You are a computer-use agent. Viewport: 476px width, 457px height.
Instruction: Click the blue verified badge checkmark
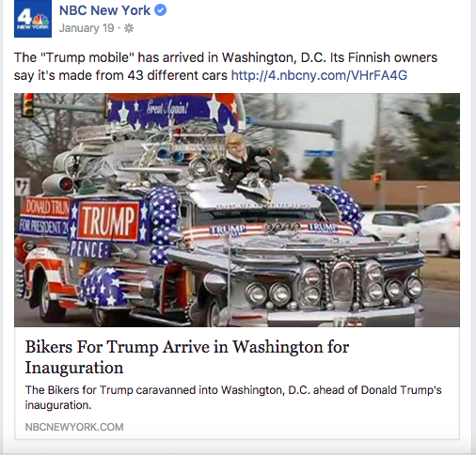pyautogui.click(x=161, y=10)
